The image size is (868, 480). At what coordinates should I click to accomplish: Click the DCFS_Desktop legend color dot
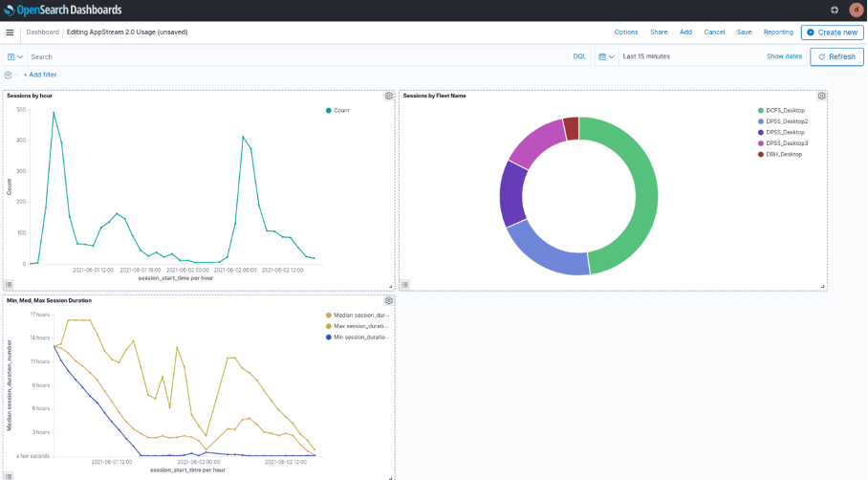761,110
